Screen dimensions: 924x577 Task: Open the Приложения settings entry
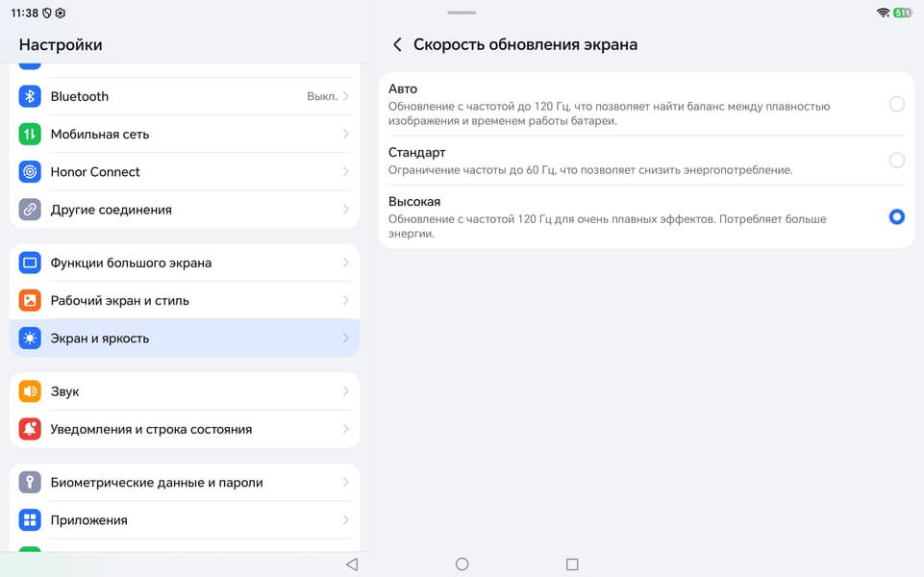[x=185, y=520]
